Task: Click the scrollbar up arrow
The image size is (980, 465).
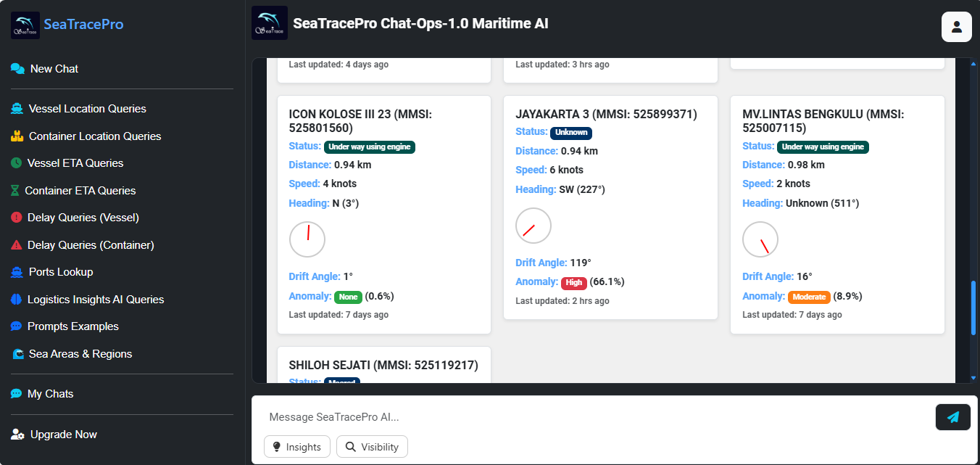Action: (x=973, y=63)
